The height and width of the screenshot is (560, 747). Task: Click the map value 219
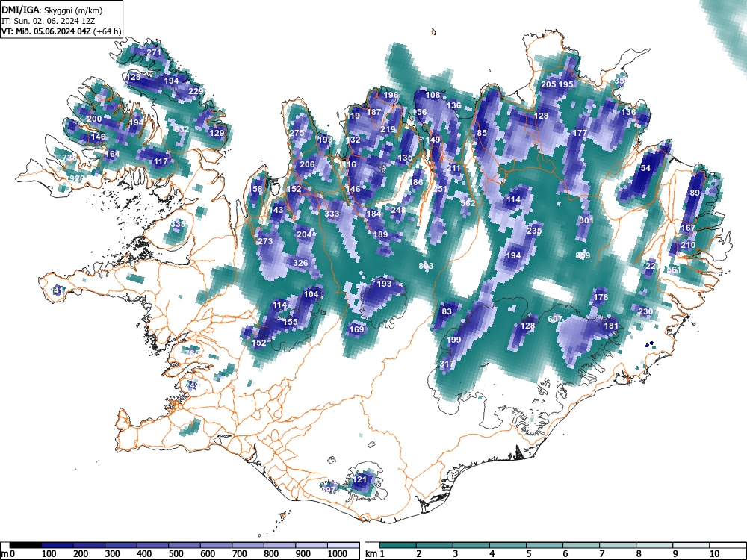[x=388, y=129]
